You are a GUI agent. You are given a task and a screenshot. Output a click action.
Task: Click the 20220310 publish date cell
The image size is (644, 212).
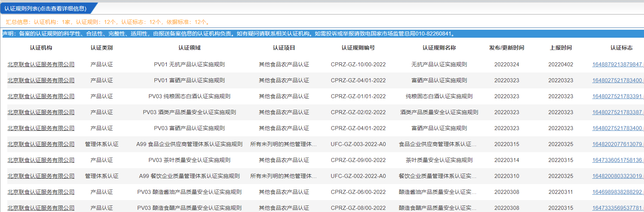tap(507, 176)
